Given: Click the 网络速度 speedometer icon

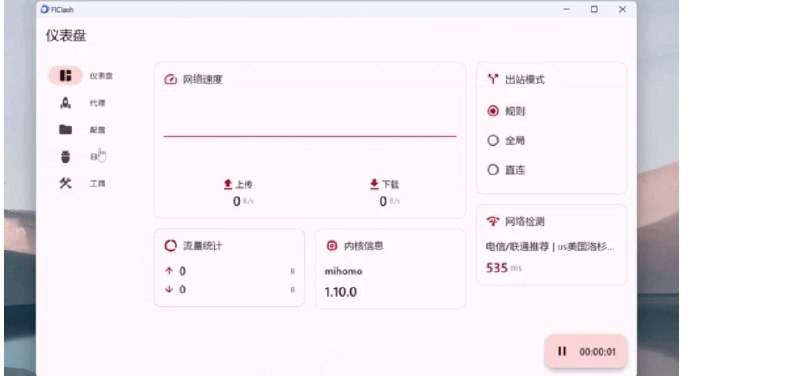Looking at the screenshot, I should 170,79.
